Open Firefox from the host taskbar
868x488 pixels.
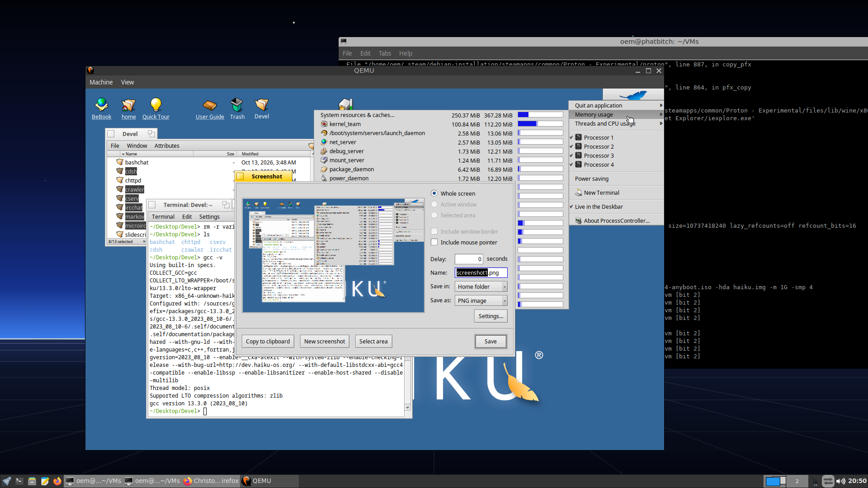57,481
